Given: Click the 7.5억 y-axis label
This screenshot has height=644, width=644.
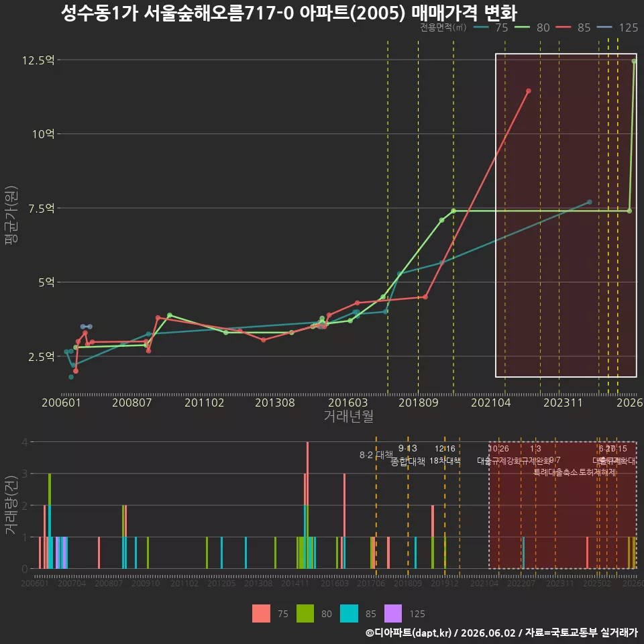Looking at the screenshot, I should [41, 208].
